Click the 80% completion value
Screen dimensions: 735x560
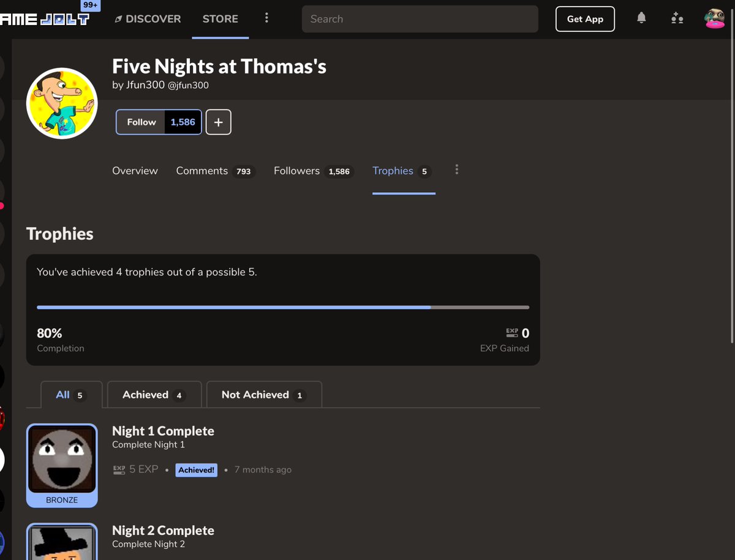(x=50, y=334)
